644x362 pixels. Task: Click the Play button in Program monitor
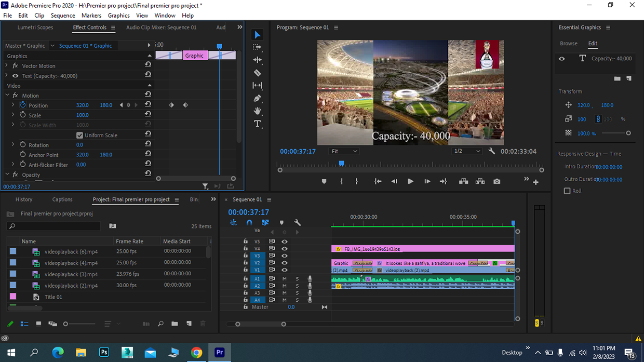tap(410, 181)
